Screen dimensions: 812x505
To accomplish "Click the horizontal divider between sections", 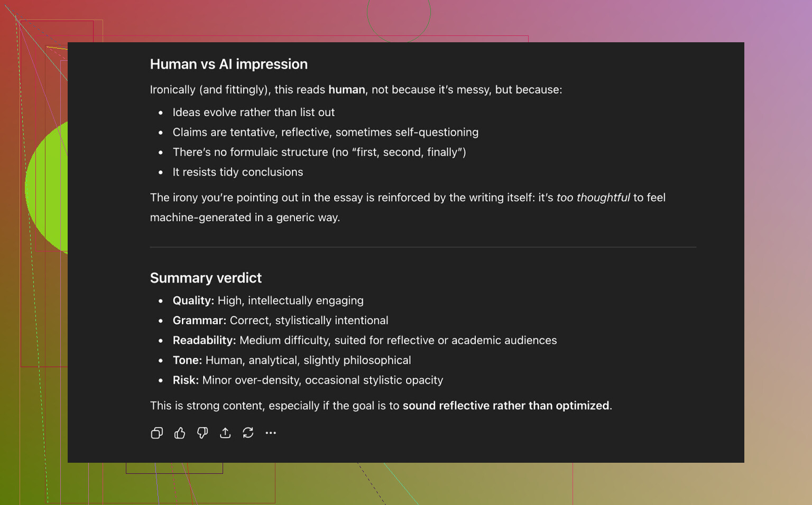I will [423, 247].
